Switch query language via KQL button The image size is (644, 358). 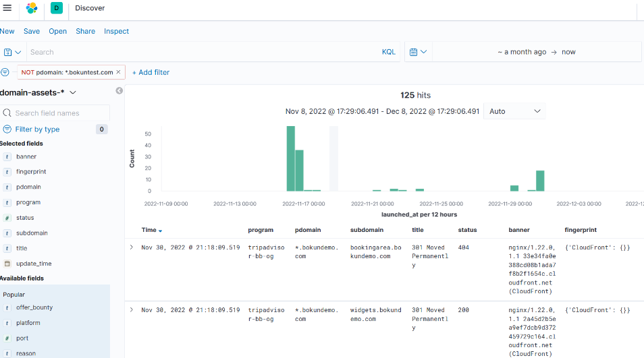(x=389, y=52)
